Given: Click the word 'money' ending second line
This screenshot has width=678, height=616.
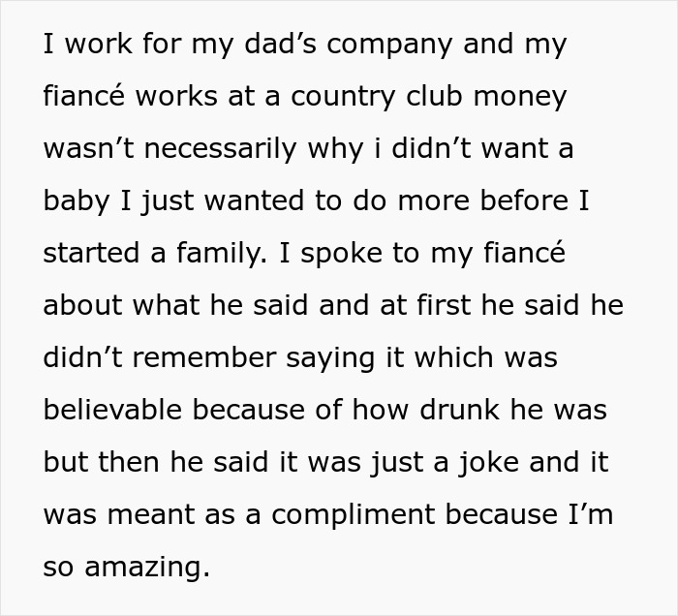Looking at the screenshot, I should coord(520,98).
